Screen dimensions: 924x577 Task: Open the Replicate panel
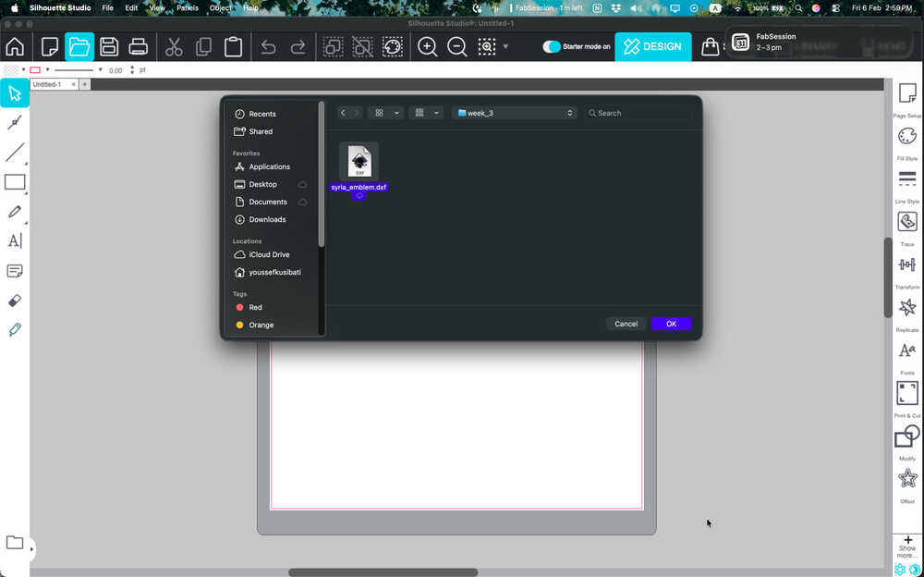tap(907, 307)
